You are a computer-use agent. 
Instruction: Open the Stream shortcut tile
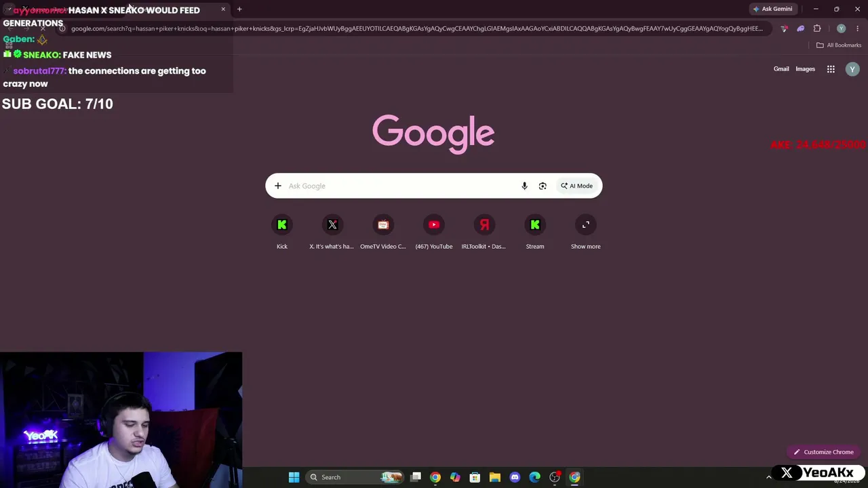535,232
